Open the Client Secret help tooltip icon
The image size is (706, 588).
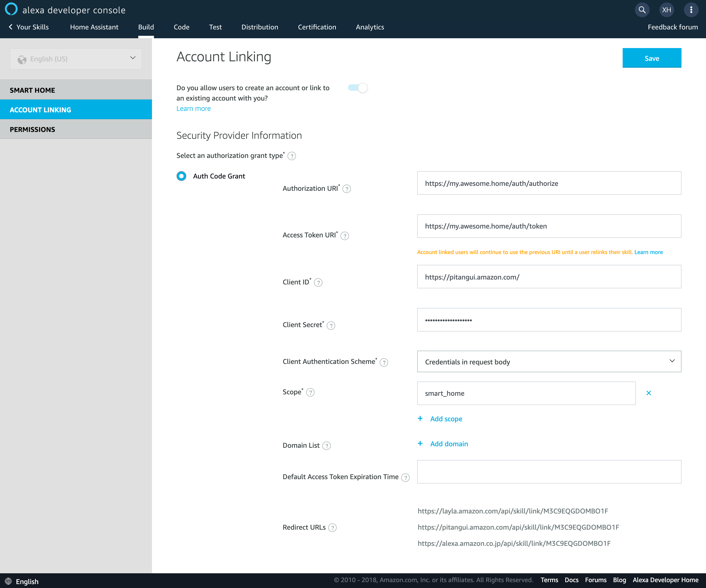331,325
